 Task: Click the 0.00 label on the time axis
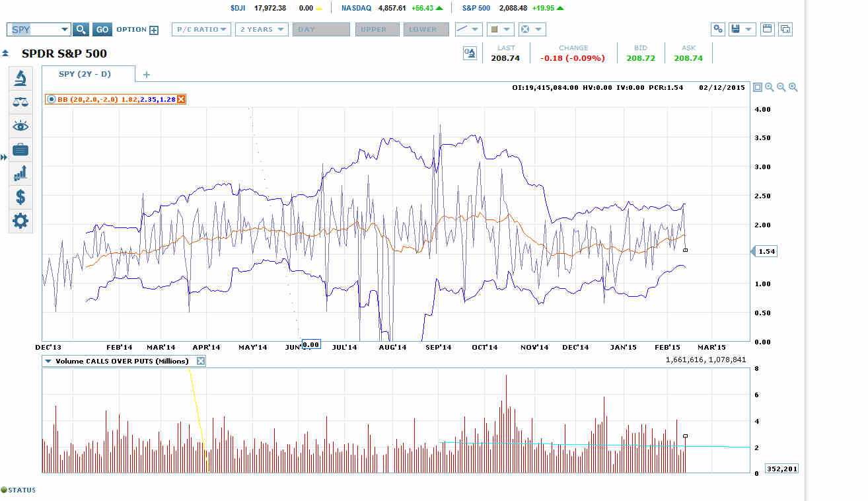pos(311,344)
